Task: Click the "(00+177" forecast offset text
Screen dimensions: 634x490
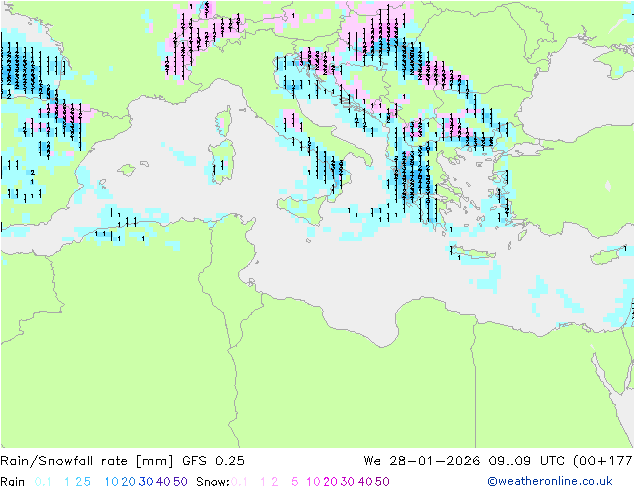Action: [603, 461]
